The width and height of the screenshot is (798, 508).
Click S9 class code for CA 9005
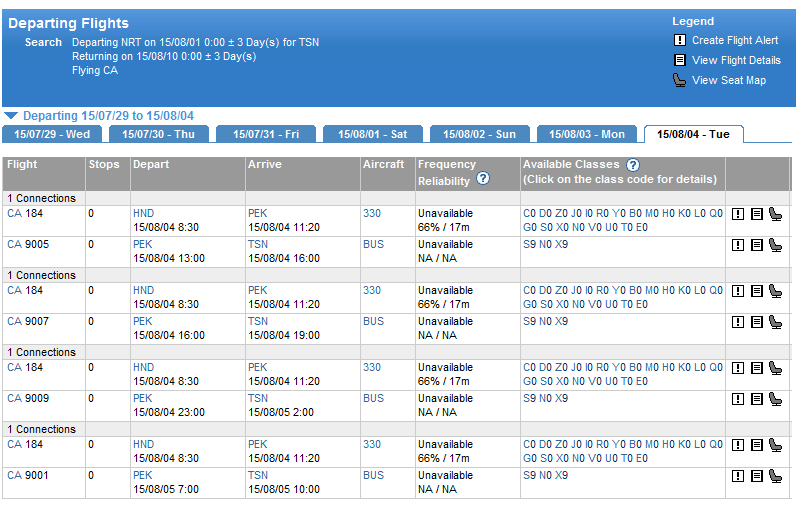(529, 244)
